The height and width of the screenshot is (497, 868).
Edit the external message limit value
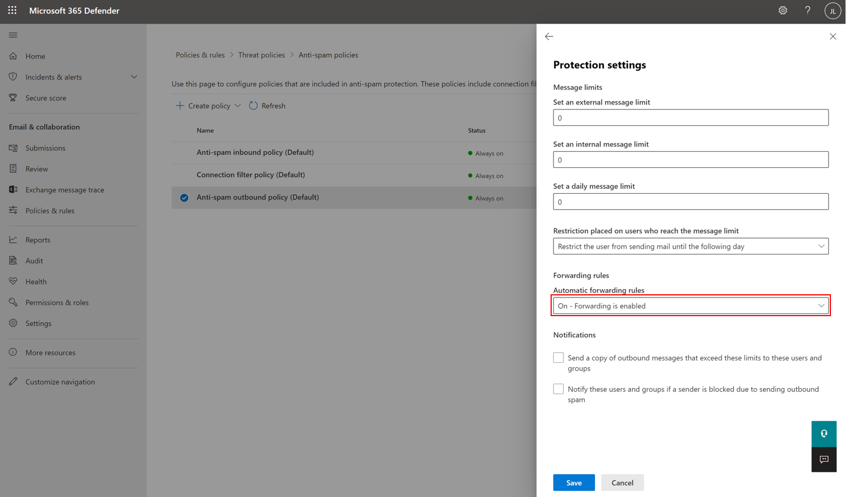tap(690, 117)
